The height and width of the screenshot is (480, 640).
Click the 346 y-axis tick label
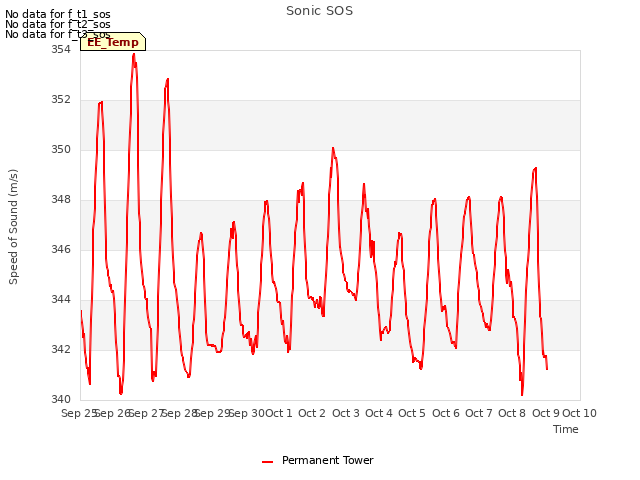(61, 249)
